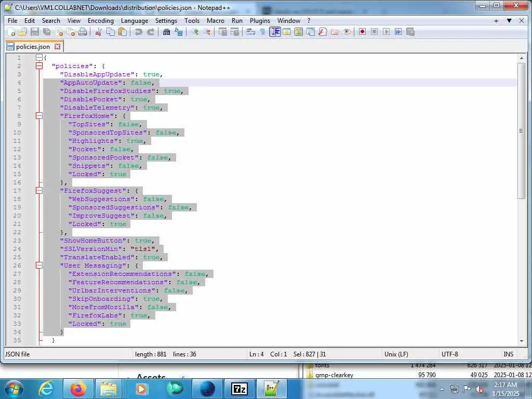Screen dimensions: 532x399
Task: Click the Close file toolbar icon
Action: 59,32
